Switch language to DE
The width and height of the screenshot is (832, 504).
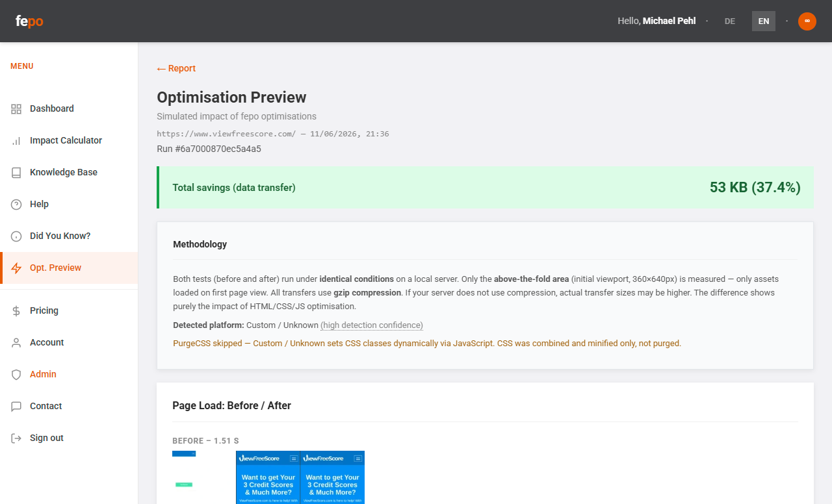[730, 21]
